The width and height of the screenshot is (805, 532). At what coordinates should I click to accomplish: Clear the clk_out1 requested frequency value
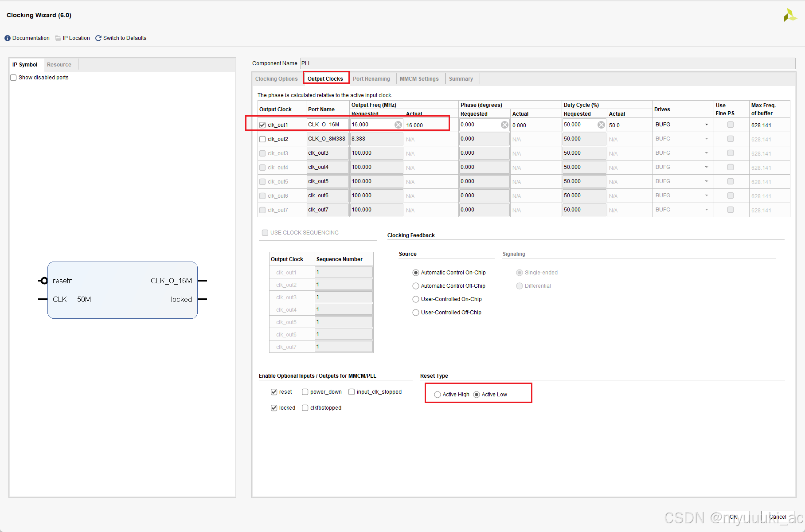coord(398,125)
